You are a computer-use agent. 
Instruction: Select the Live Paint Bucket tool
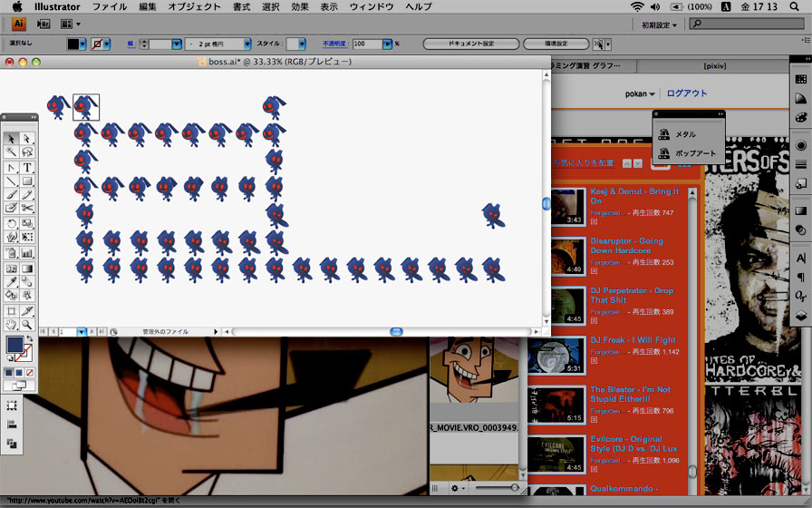(x=12, y=295)
